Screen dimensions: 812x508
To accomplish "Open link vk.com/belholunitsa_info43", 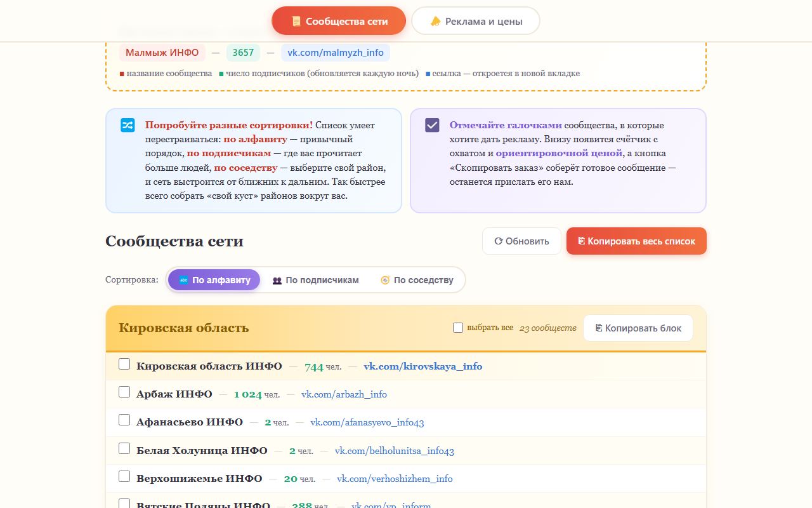I will 395,451.
